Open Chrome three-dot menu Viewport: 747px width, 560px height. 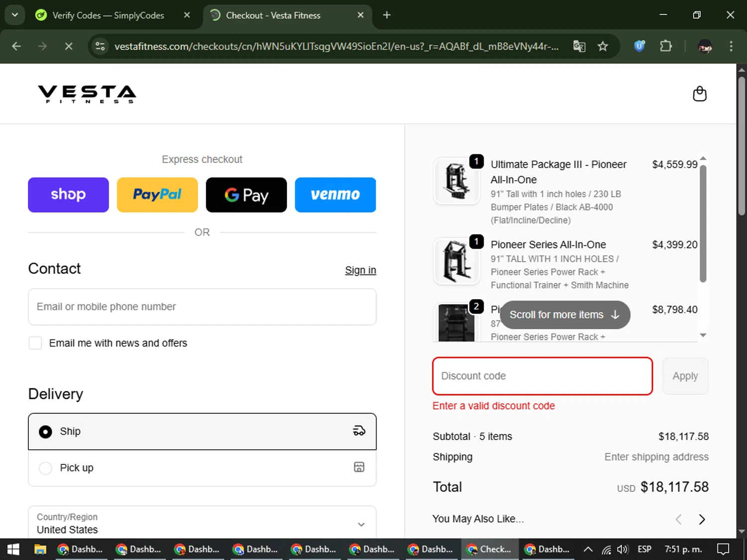point(731,46)
